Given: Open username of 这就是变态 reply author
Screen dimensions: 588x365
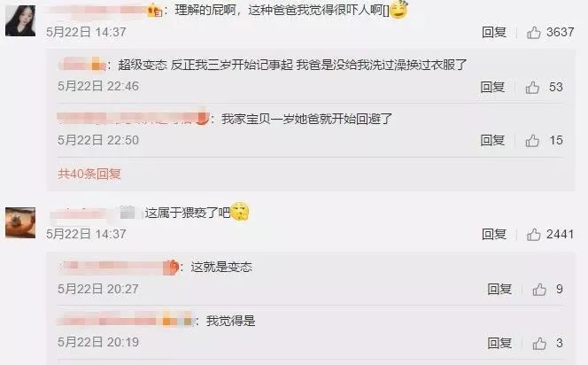Looking at the screenshot, I should 119,267.
